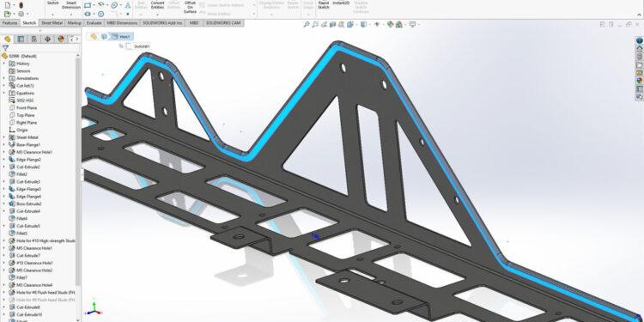Screen dimensions: 644x322
Task: Click the Edit Appearance icon
Action: coord(390,25)
